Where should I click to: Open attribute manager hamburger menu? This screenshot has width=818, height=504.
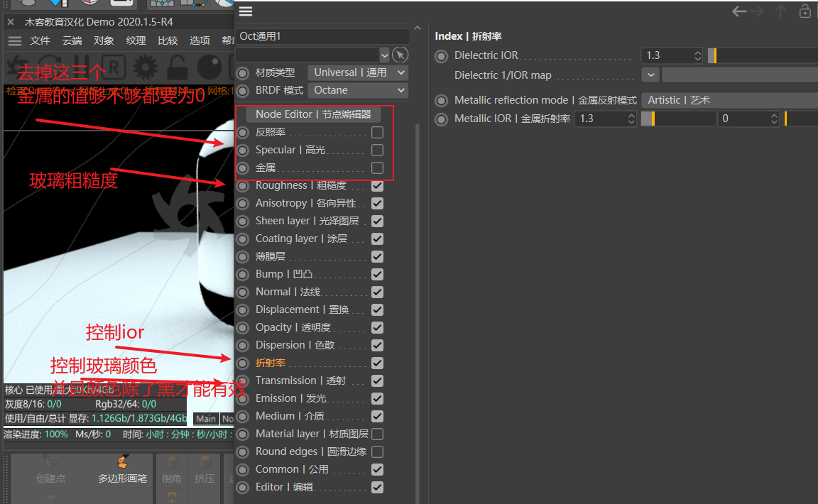click(x=246, y=11)
